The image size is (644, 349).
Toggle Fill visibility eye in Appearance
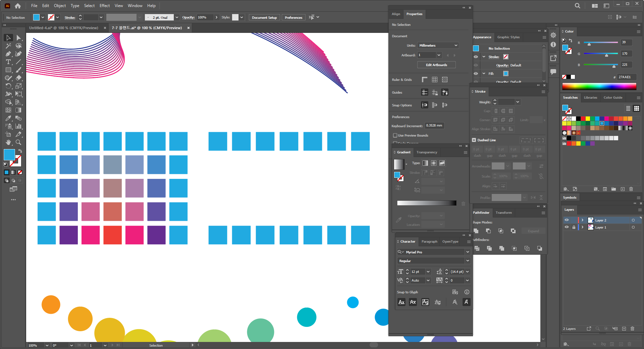pyautogui.click(x=476, y=73)
